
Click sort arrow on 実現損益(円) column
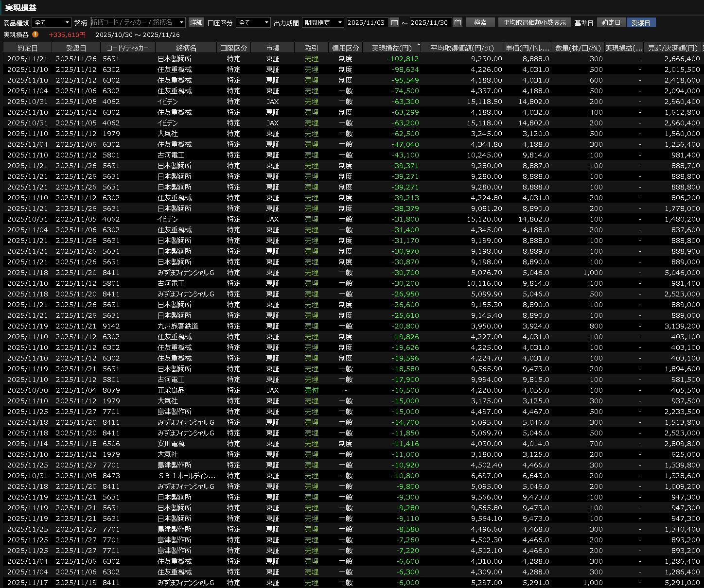point(419,44)
